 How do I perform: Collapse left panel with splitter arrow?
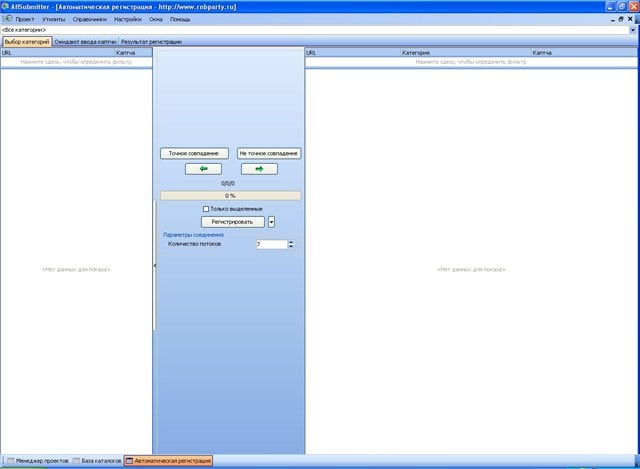point(155,265)
